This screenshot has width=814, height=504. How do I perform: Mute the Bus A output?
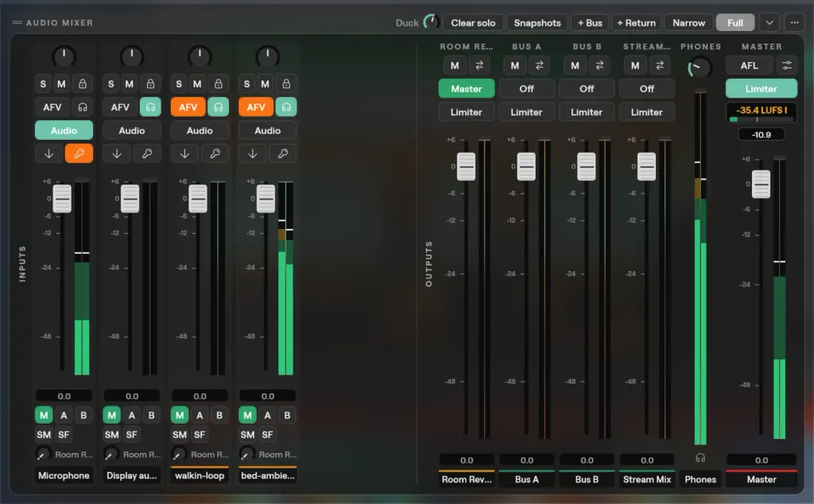pyautogui.click(x=515, y=65)
